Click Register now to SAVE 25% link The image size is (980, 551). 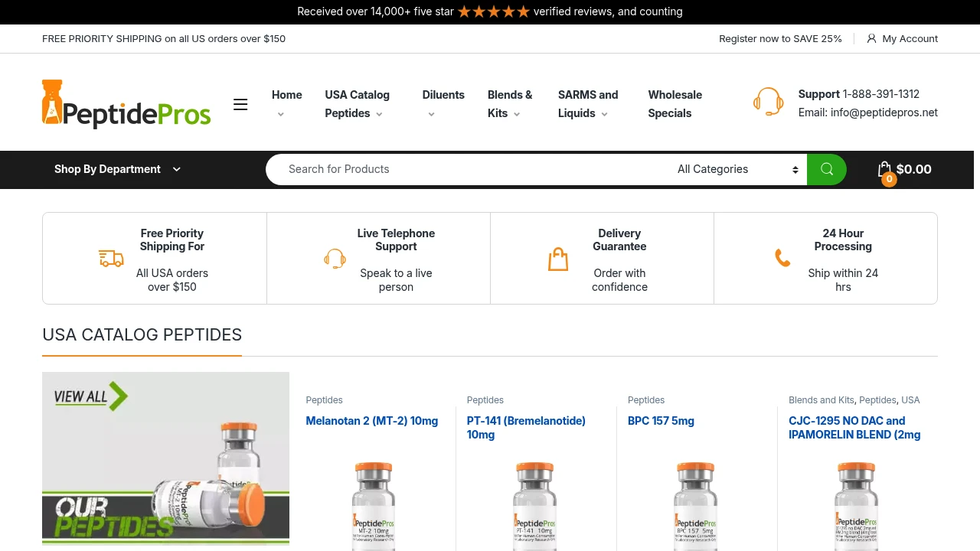click(780, 38)
